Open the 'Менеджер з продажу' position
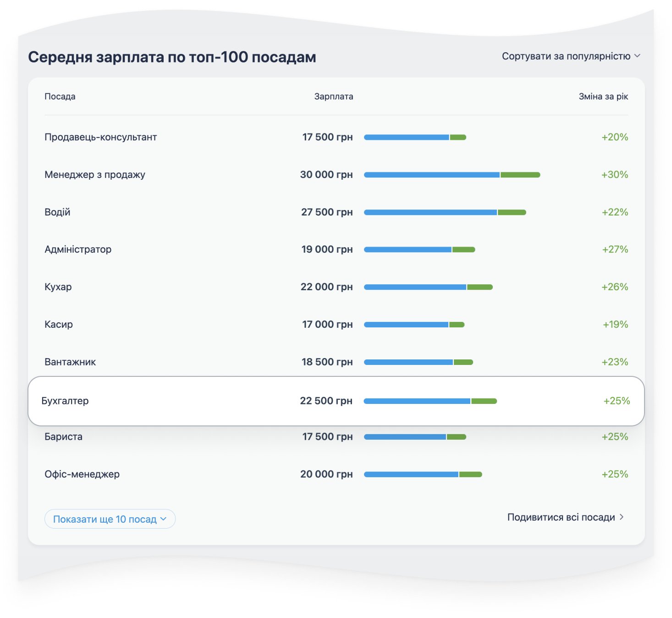The width and height of the screenshot is (672, 618). tap(95, 175)
